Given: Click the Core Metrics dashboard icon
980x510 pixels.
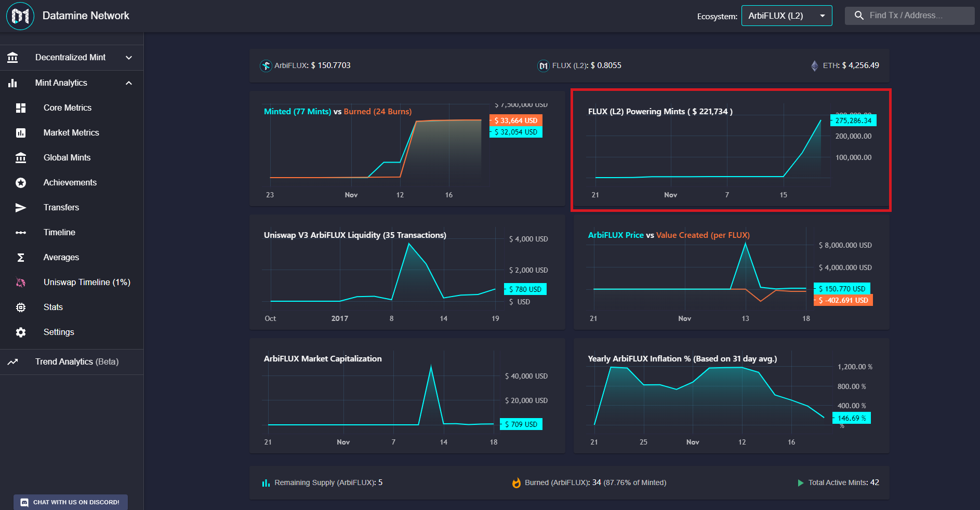Looking at the screenshot, I should coord(21,108).
